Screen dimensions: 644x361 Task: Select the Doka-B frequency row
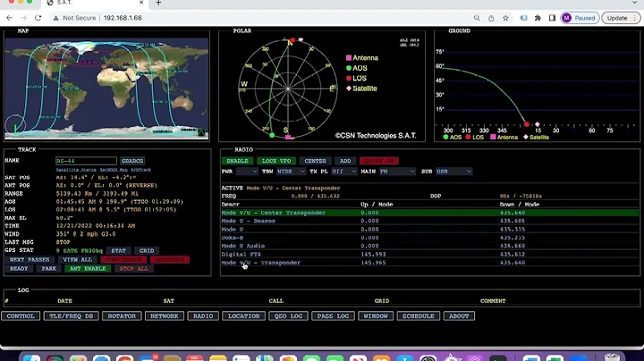(430, 238)
